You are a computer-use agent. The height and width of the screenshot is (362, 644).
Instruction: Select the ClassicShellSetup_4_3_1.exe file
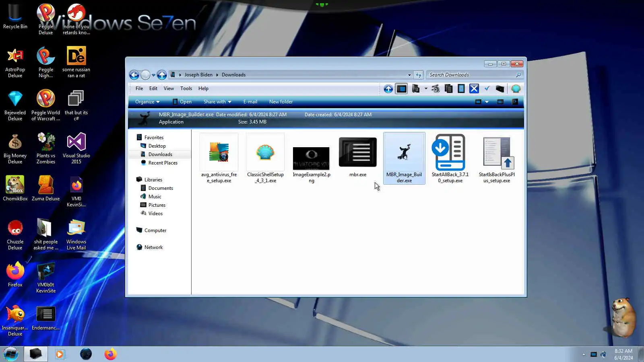click(x=265, y=158)
